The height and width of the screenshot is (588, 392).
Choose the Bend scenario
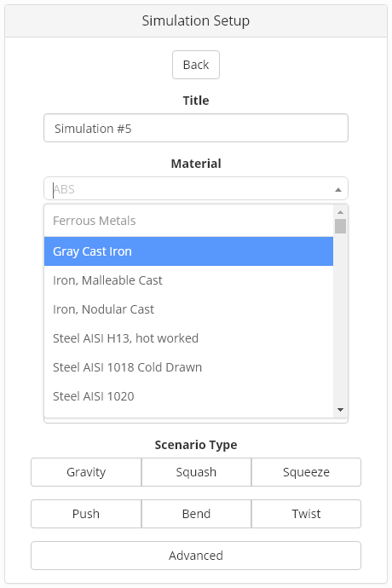point(196,514)
